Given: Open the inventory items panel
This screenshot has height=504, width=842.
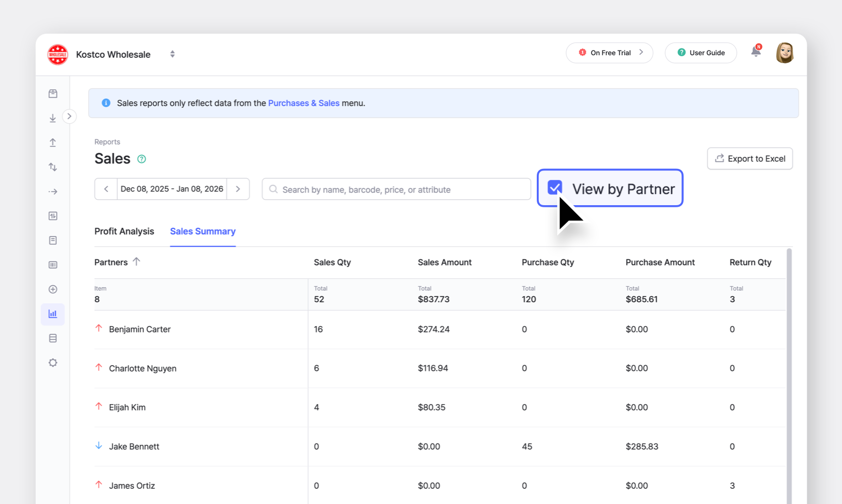Looking at the screenshot, I should [53, 93].
